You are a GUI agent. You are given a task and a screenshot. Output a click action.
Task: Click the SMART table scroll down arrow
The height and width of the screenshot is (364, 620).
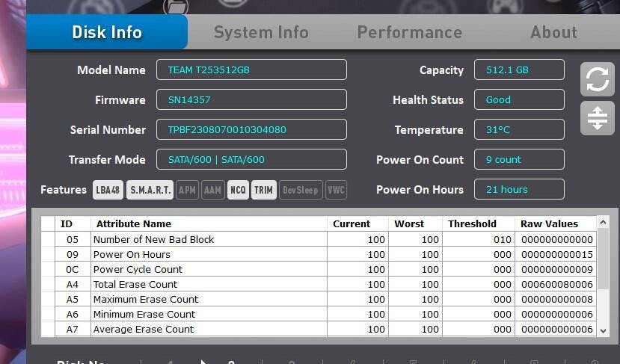603,331
